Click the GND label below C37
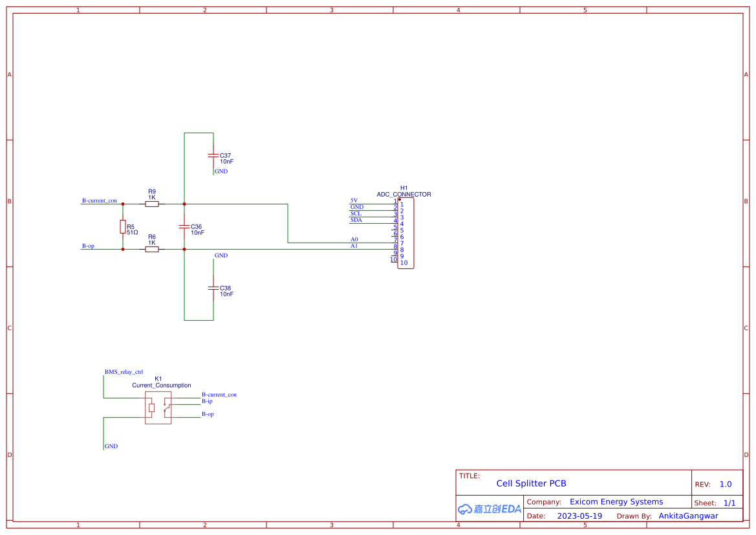Viewport: 756px width, 535px height. (x=221, y=171)
